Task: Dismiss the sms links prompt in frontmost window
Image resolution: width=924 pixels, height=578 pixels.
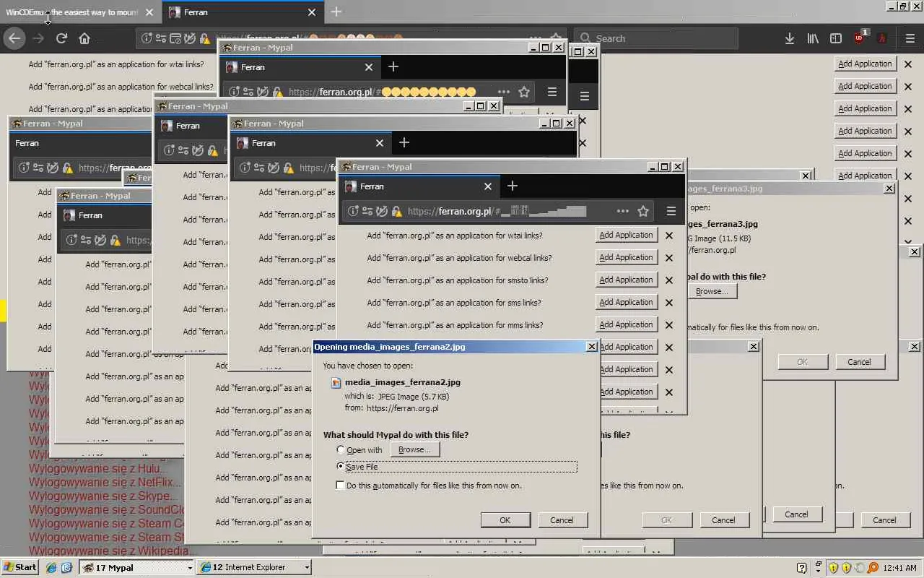Action: coord(669,303)
